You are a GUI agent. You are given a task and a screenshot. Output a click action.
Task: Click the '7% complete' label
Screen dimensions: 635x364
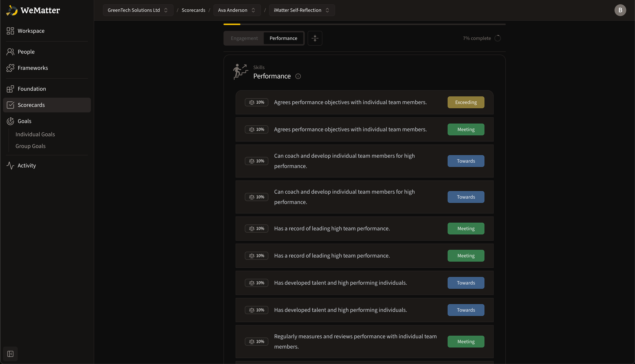click(477, 38)
